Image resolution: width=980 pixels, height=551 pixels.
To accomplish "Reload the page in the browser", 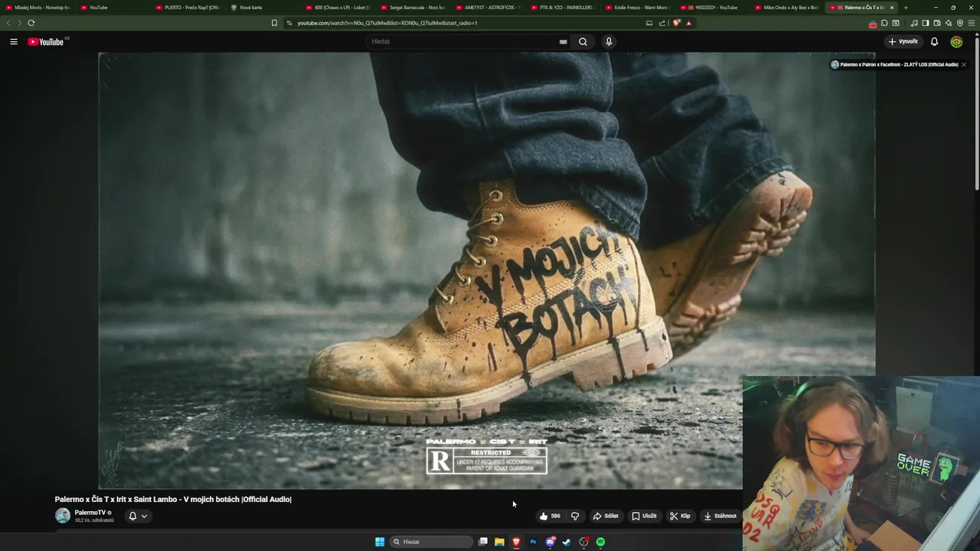I will 31,23.
